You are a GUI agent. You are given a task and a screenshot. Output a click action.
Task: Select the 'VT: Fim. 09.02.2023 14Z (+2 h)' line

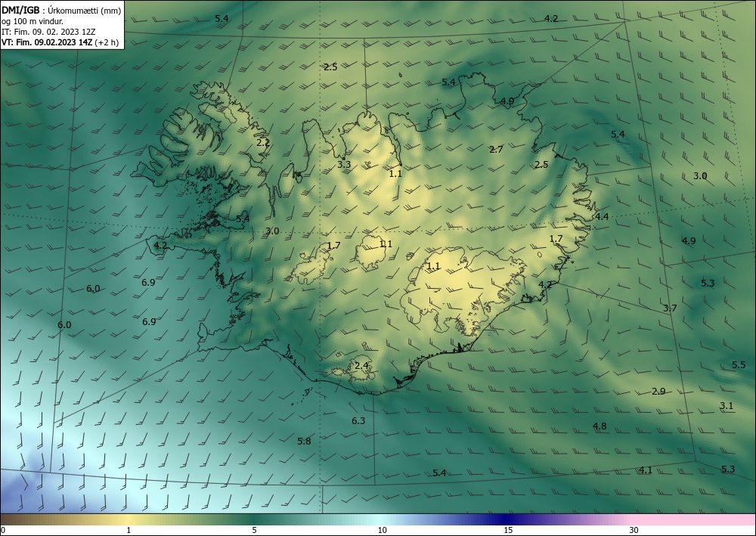click(60, 42)
